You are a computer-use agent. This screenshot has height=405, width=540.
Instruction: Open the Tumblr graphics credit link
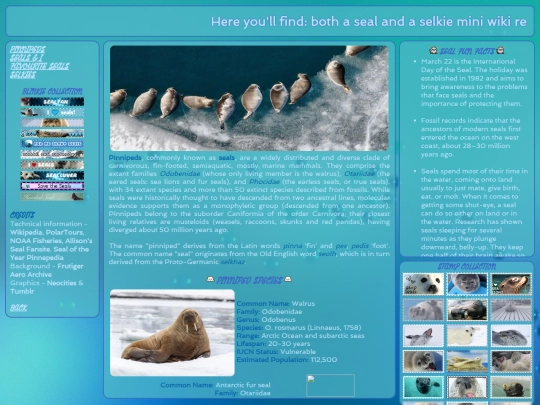pyautogui.click(x=22, y=291)
